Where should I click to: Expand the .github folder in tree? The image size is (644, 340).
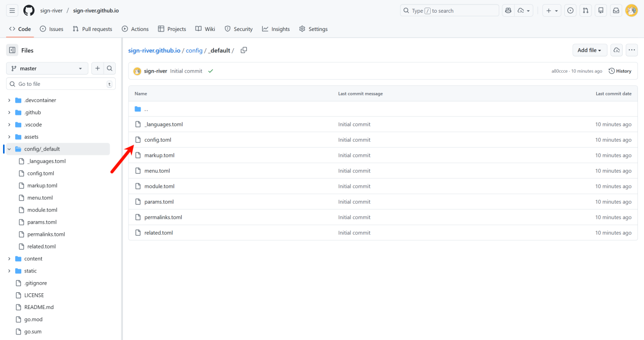9,113
